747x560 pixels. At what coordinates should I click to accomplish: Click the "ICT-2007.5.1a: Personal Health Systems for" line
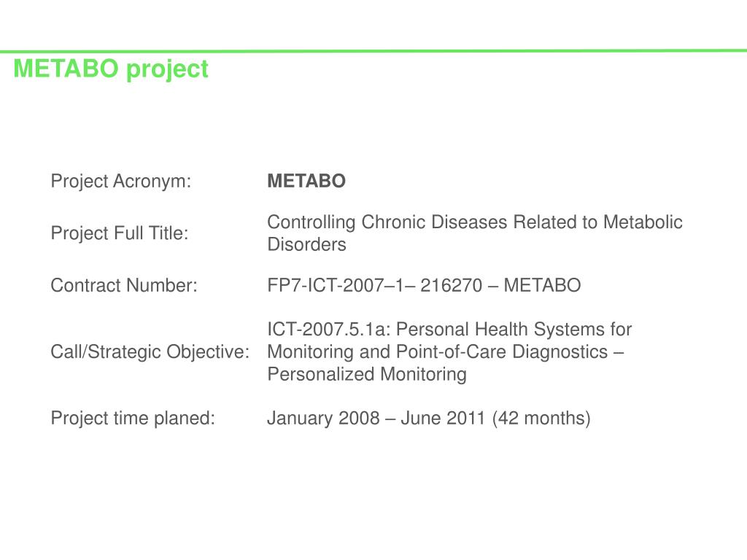[449, 330]
